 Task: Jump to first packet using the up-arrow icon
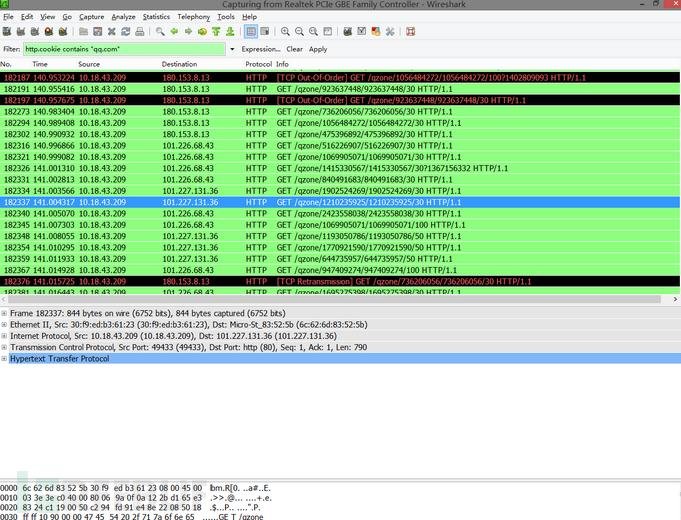click(216, 32)
